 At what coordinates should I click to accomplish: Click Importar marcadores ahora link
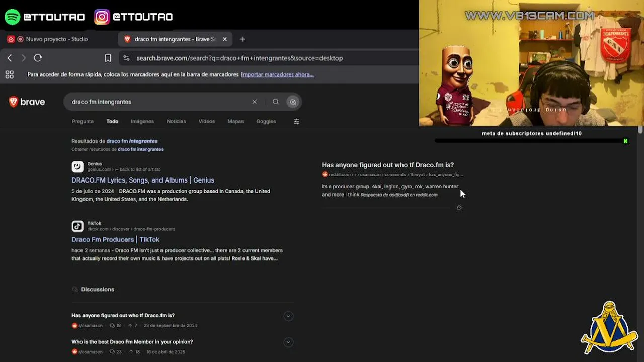click(277, 74)
